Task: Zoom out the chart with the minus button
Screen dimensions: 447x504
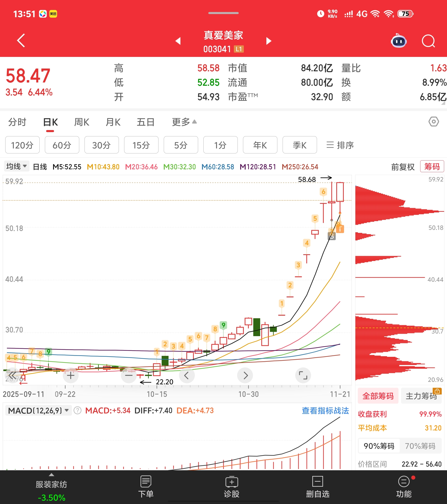Action: (x=129, y=376)
